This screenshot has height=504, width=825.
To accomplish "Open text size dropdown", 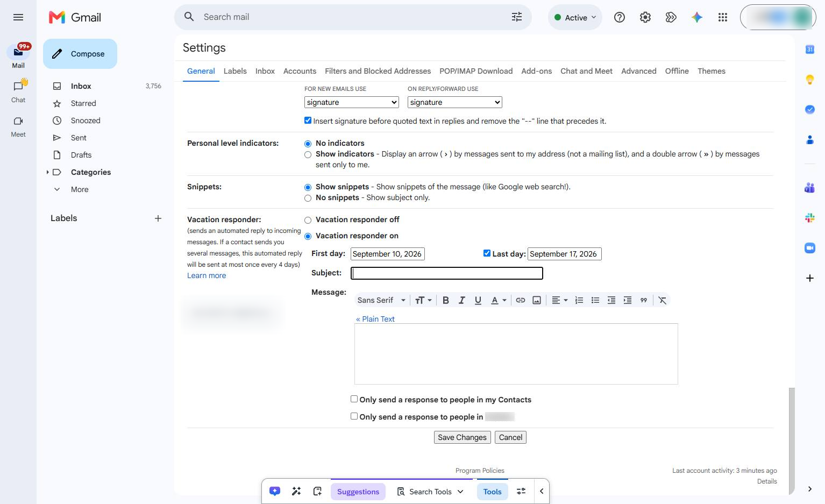I will point(423,300).
